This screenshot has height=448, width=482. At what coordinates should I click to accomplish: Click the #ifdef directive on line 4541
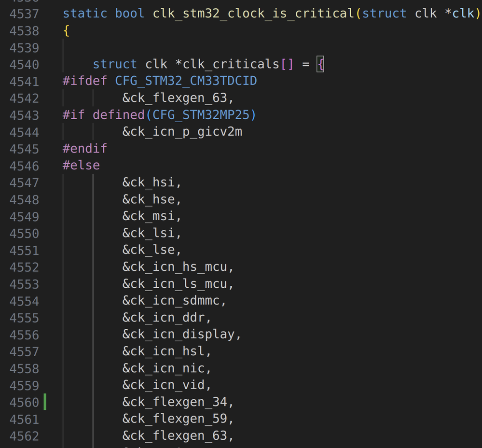pyautogui.click(x=85, y=81)
